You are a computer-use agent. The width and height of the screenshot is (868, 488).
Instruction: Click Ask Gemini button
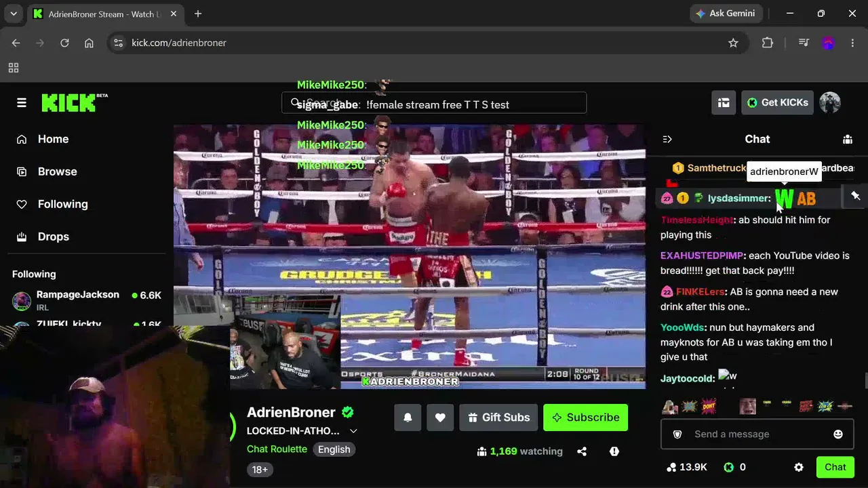726,14
